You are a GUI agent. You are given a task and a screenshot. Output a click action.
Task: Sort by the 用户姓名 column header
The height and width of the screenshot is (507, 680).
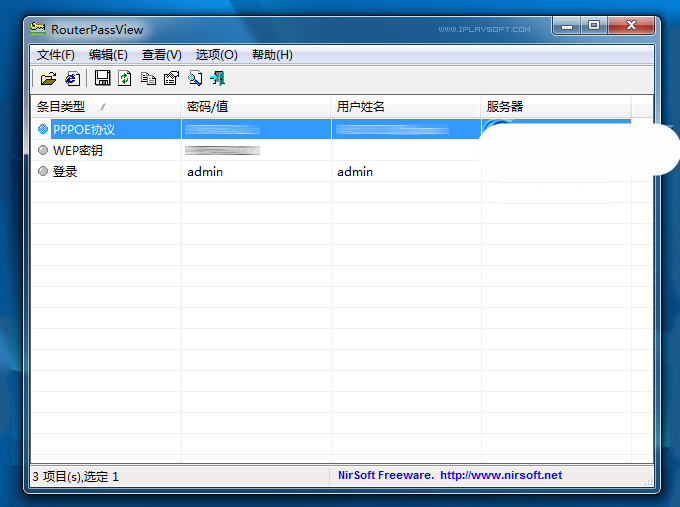pyautogui.click(x=406, y=106)
